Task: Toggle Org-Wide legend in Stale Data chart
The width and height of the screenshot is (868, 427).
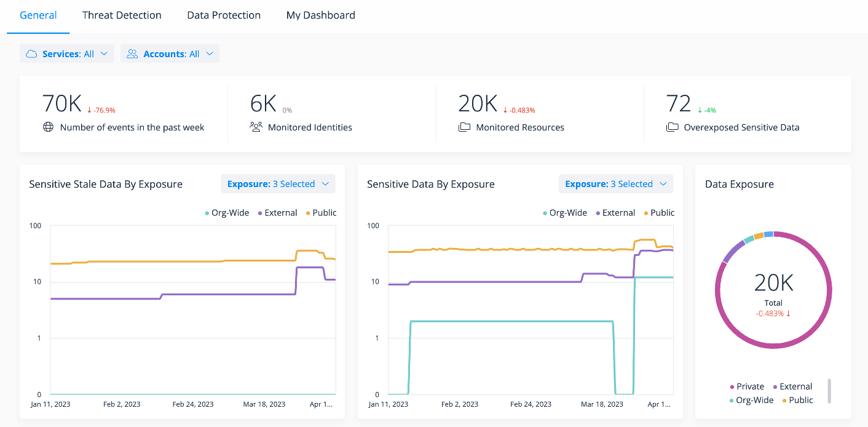Action: [x=226, y=213]
